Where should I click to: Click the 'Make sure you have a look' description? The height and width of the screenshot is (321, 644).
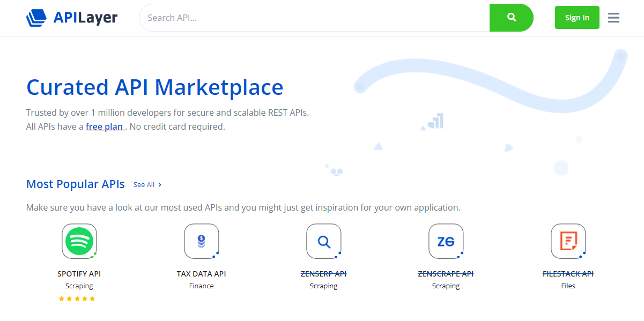click(x=243, y=207)
